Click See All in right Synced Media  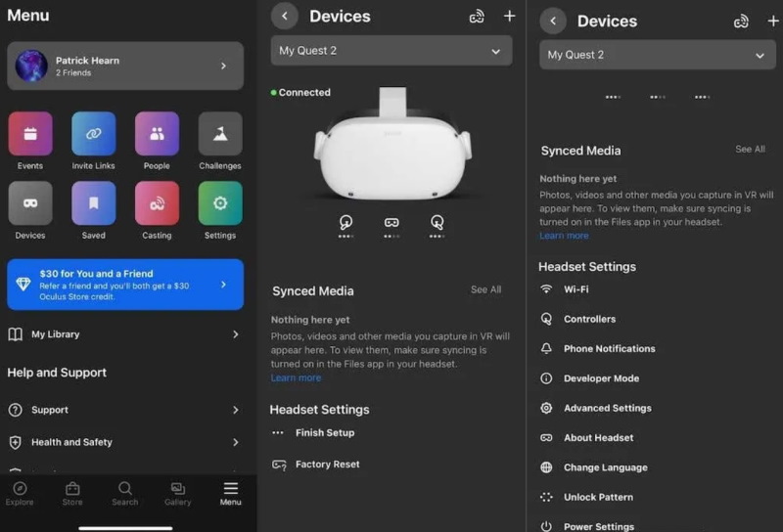[750, 150]
